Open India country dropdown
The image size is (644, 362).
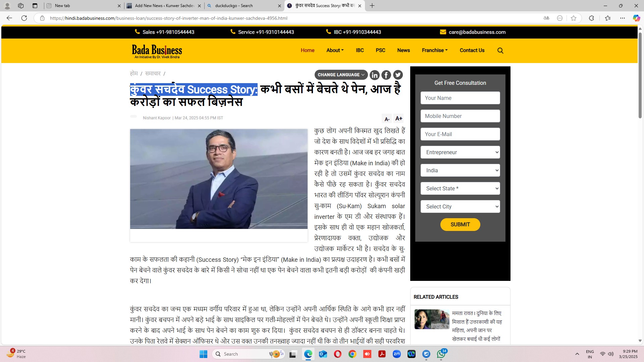(x=460, y=170)
